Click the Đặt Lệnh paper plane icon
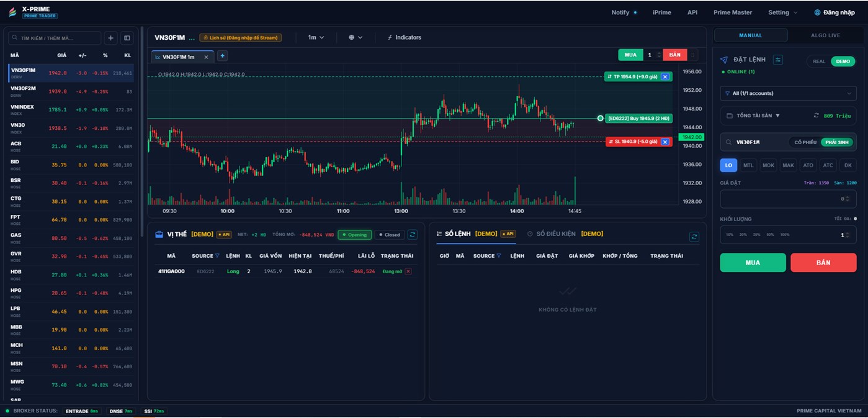This screenshot has height=418, width=868. point(723,60)
